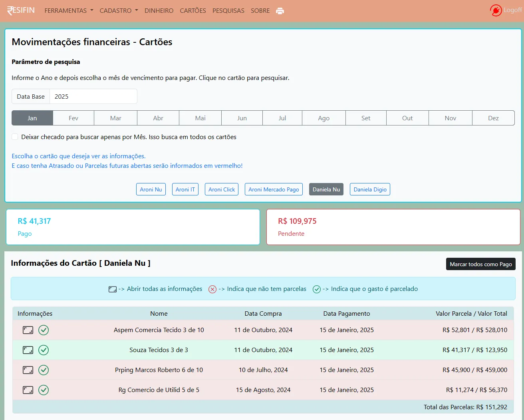Screen dimensions: 524x420
Task: Select the Dez month toggle
Action: coord(493,118)
